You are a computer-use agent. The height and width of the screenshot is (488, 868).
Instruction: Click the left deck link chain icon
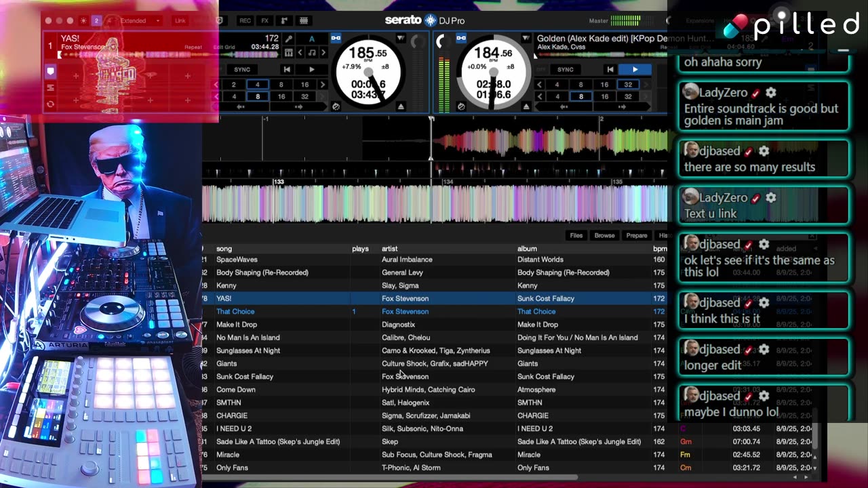[x=336, y=39]
